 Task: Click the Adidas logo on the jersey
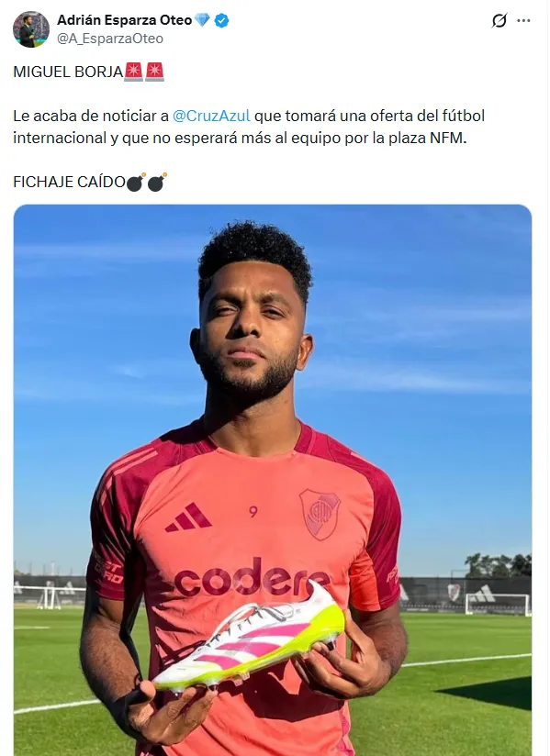coord(187,517)
